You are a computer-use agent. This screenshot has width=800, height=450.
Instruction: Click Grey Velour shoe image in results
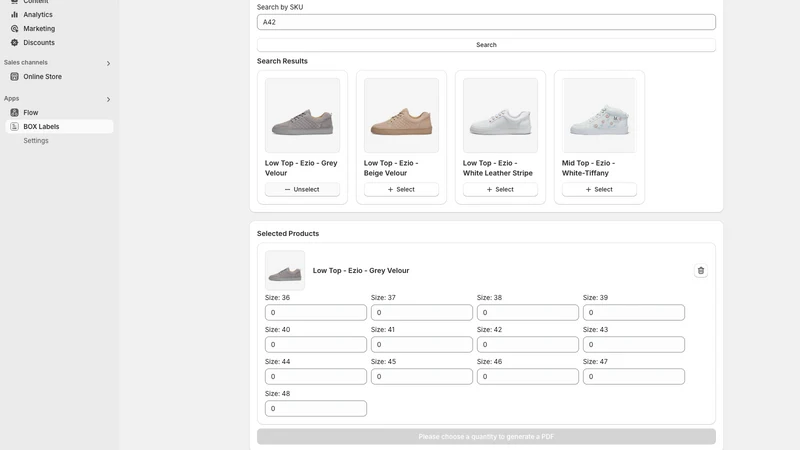click(302, 115)
